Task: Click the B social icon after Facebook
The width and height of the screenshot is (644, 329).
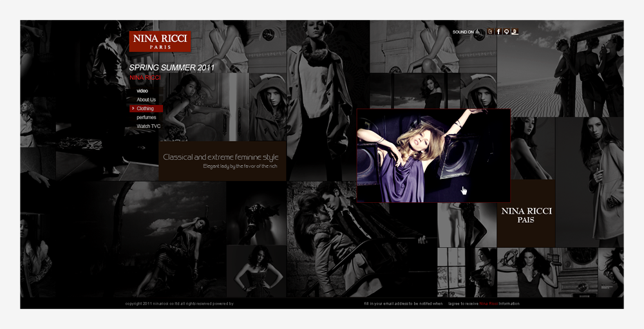Action: tap(515, 32)
